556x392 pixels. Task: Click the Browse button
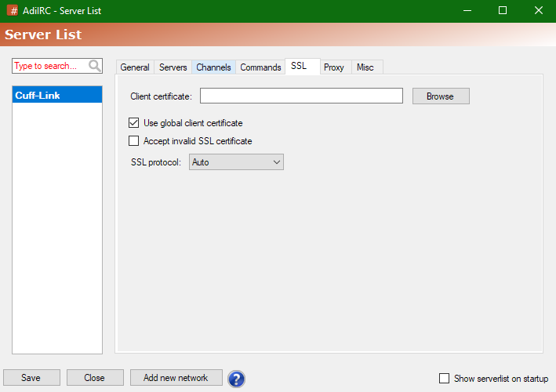pyautogui.click(x=441, y=96)
